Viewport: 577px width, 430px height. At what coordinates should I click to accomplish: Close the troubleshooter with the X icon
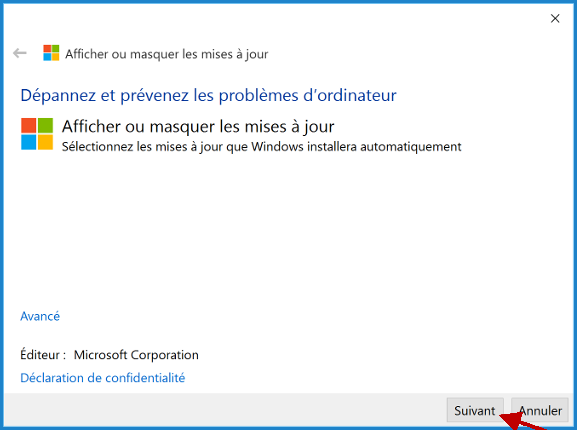point(555,18)
